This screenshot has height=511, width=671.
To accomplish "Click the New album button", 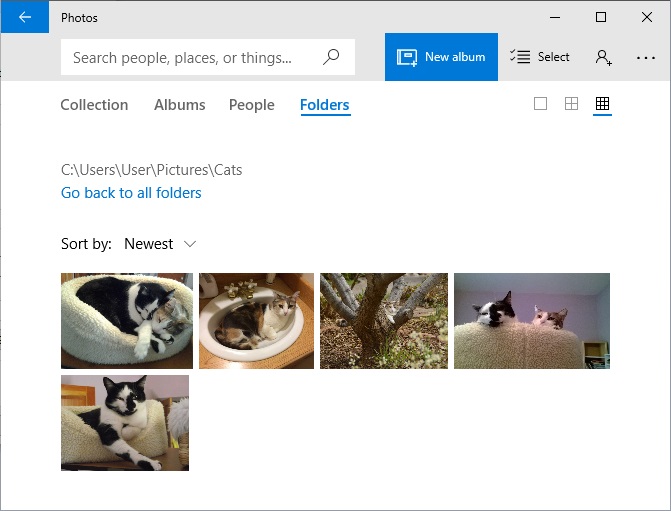I will pyautogui.click(x=441, y=57).
